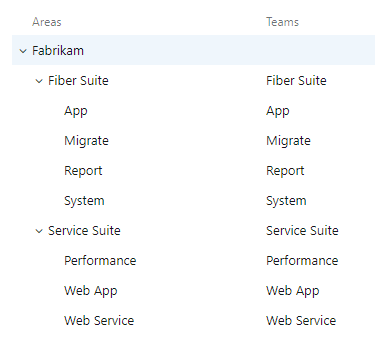Select Migrate in the Areas column

point(86,141)
